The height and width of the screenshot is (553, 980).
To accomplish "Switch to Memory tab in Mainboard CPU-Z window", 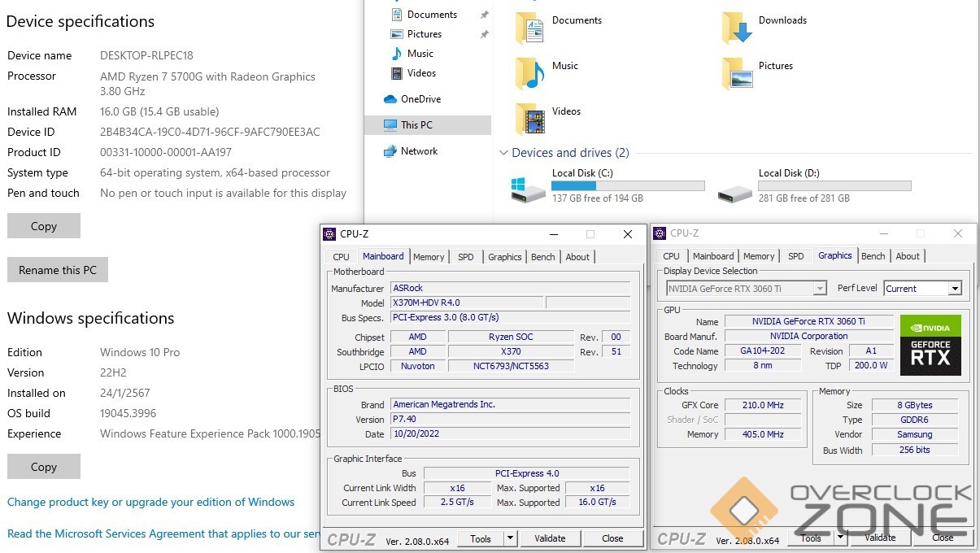I will [x=428, y=257].
